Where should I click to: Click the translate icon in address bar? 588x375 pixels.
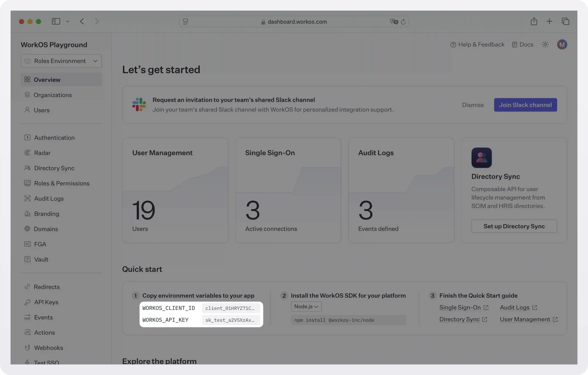click(x=394, y=22)
